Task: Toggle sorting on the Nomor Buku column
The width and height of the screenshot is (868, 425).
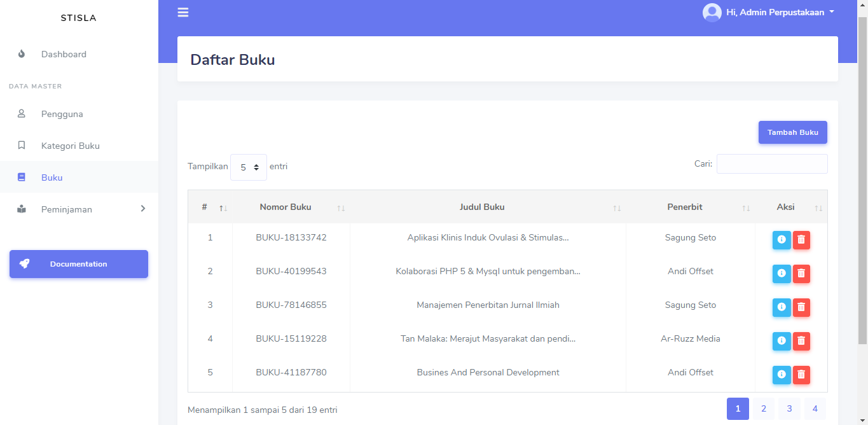Action: pos(341,207)
